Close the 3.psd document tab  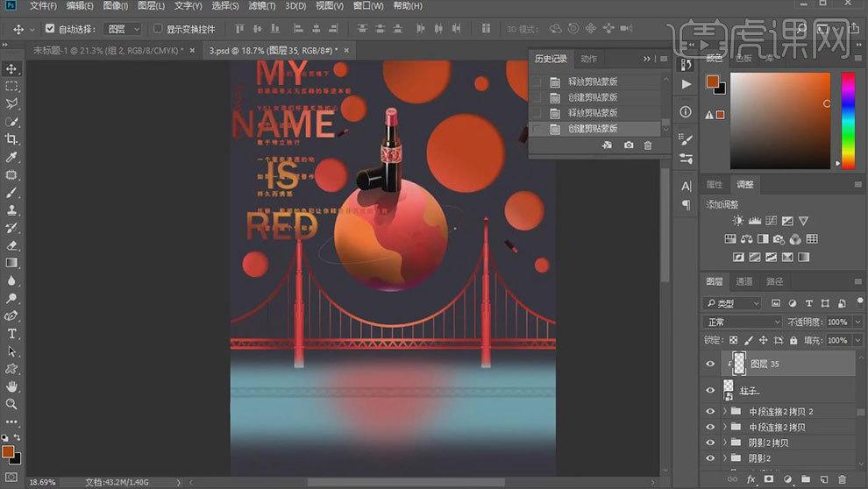(346, 50)
